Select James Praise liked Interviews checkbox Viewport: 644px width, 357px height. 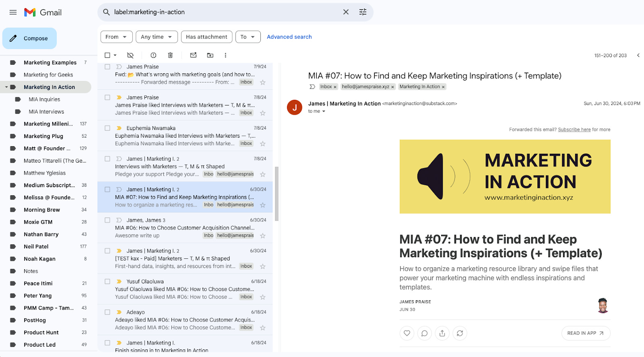(x=107, y=97)
